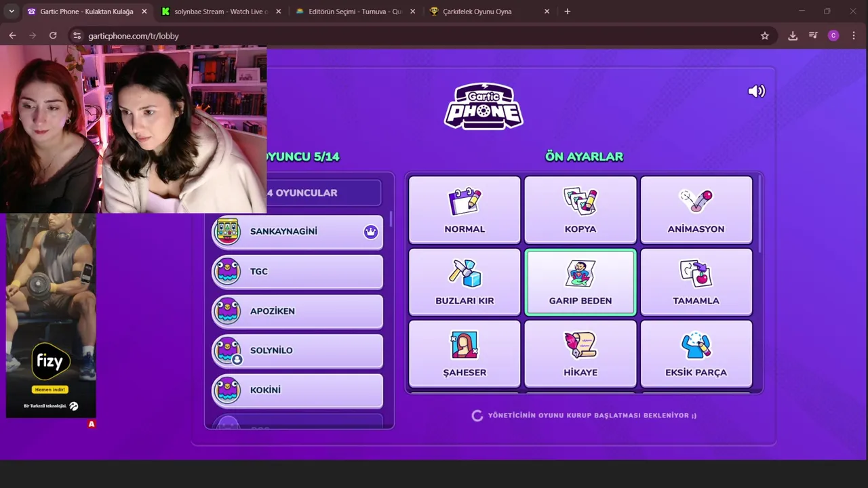Click the Hemen indir ad button
This screenshot has width=868, height=488.
tap(51, 390)
